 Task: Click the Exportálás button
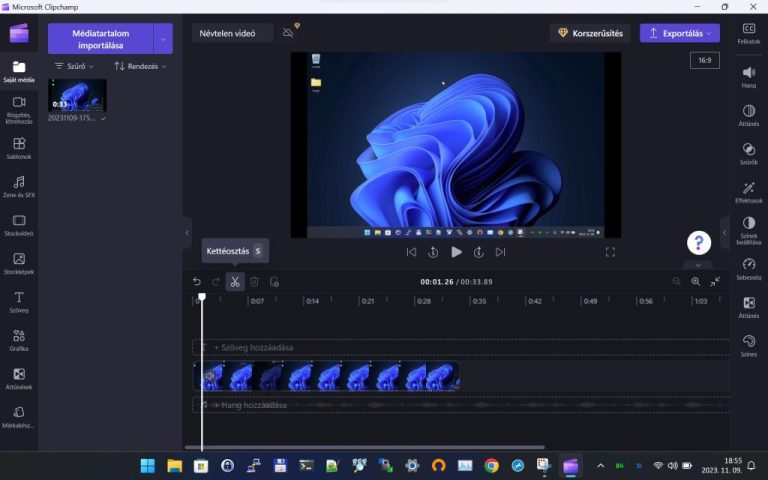point(679,33)
